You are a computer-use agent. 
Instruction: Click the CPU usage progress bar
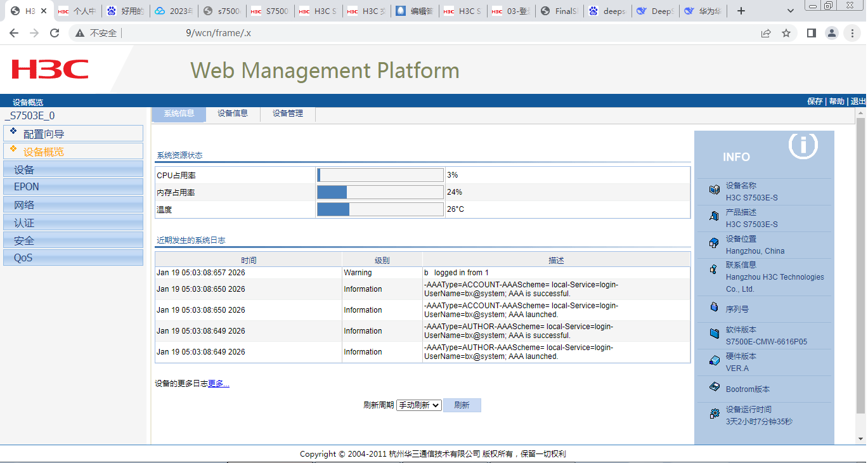tap(380, 175)
